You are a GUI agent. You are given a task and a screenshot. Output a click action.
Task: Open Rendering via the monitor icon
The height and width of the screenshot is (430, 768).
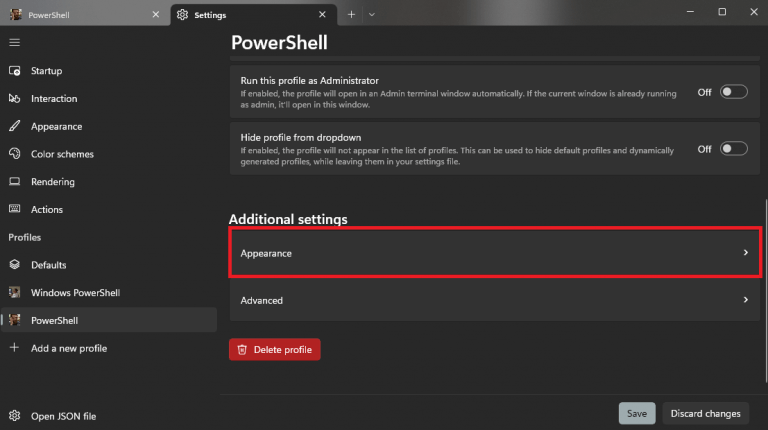click(15, 182)
